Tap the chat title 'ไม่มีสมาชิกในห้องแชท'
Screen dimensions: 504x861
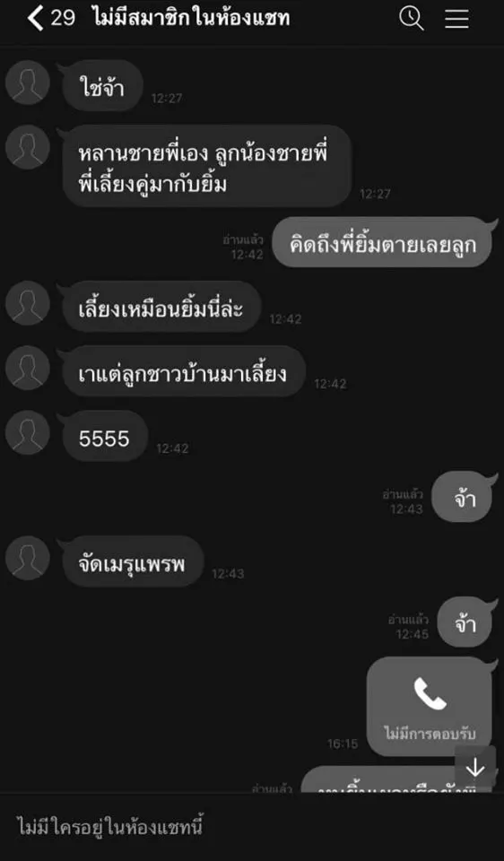192,19
